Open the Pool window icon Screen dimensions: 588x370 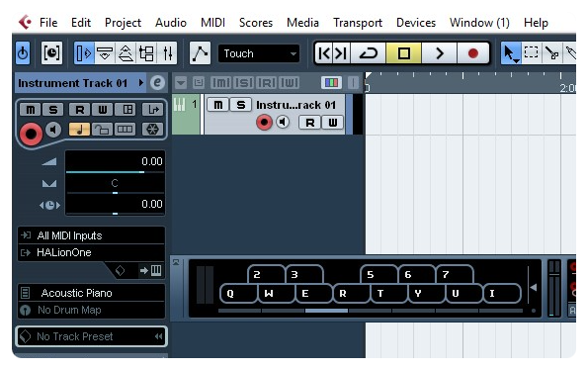(146, 53)
